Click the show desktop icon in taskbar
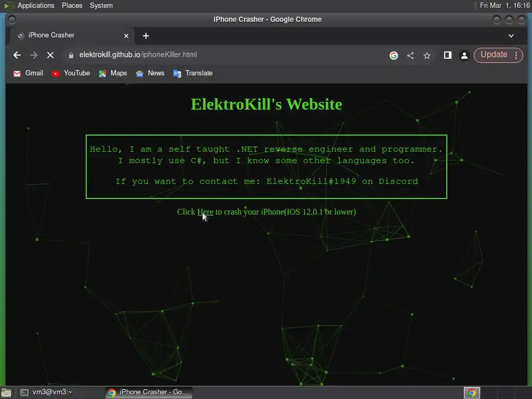532x399 pixels. click(6, 393)
